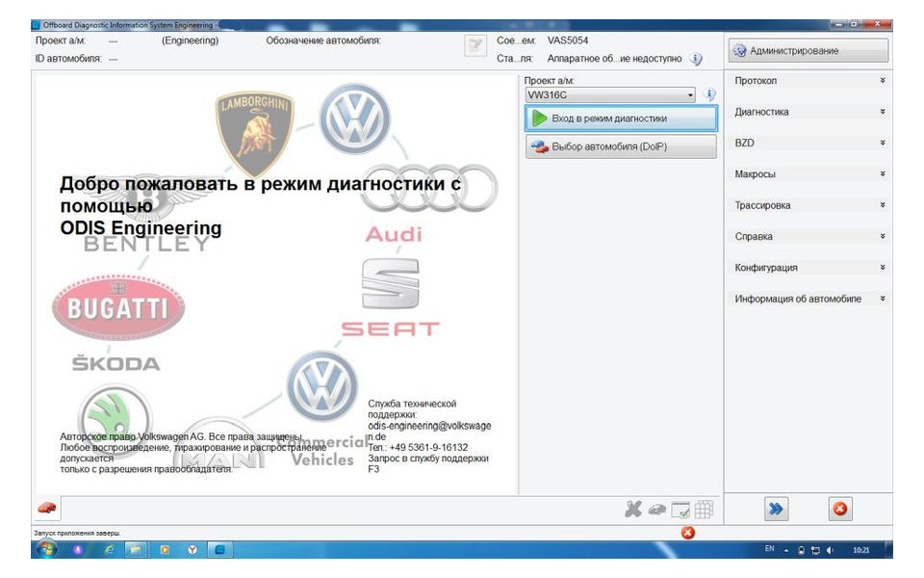The height and width of the screenshot is (578, 924).
Task: Click Диагностика label in side menu
Action: 761,112
